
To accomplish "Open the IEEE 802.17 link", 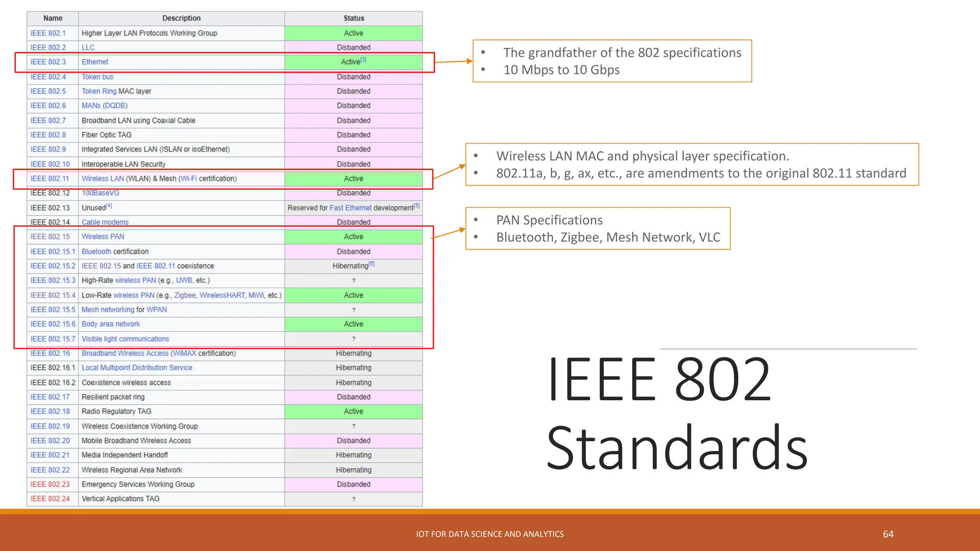I will point(50,397).
